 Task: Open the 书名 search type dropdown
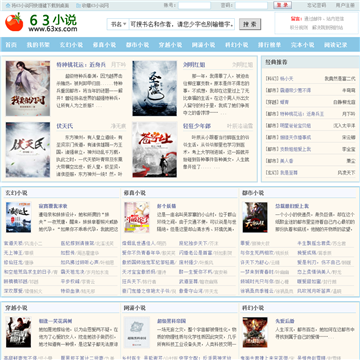[x=118, y=24]
